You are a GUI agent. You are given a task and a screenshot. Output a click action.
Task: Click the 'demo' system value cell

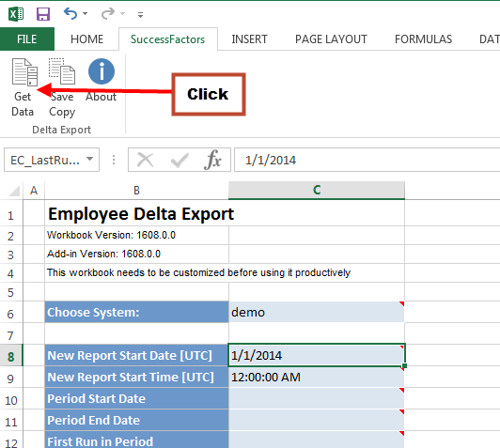pyautogui.click(x=317, y=312)
